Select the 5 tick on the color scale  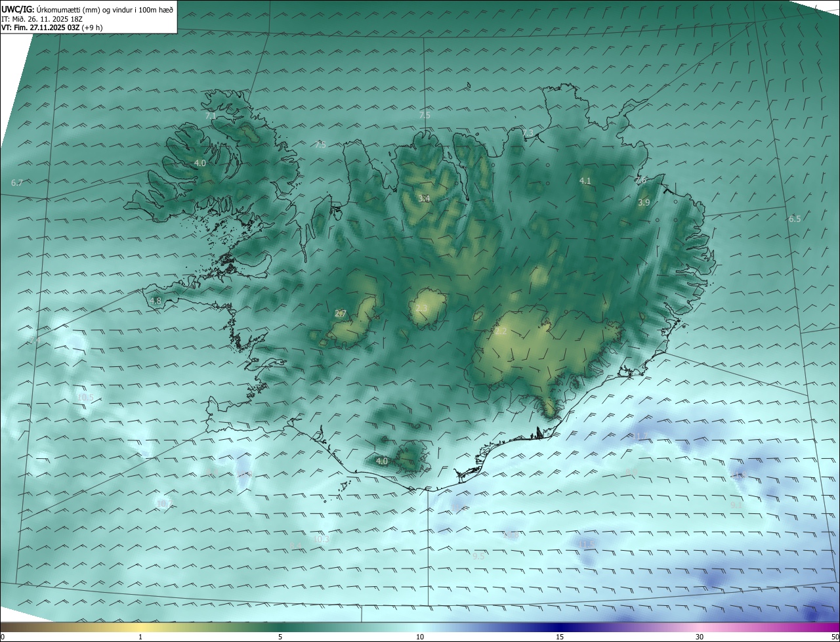[280, 637]
